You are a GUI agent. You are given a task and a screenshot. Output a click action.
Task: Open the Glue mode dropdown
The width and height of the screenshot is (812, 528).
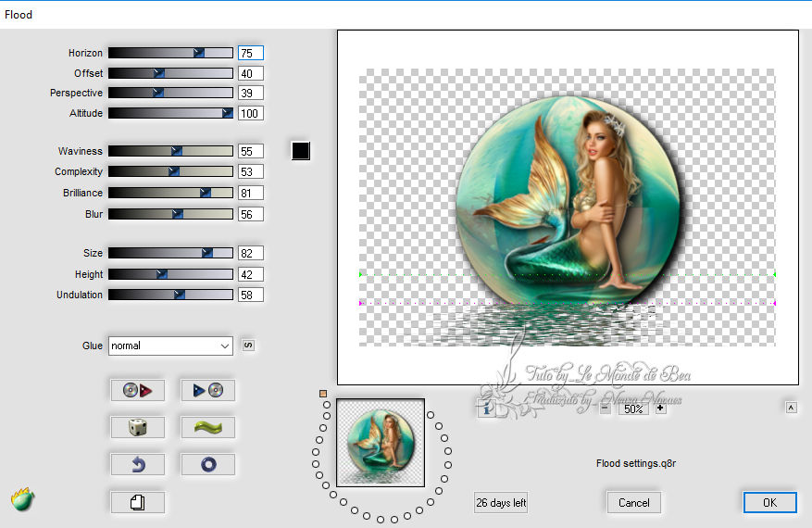tap(170, 346)
